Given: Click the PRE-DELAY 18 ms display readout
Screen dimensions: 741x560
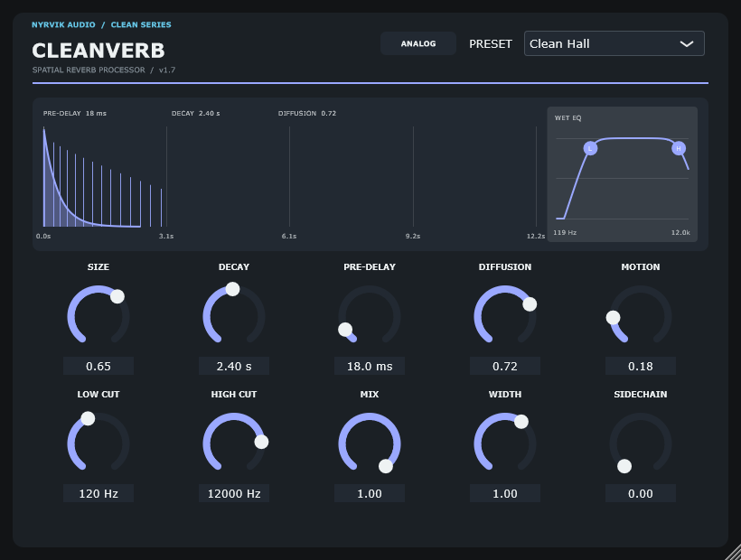Looking at the screenshot, I should pos(75,113).
